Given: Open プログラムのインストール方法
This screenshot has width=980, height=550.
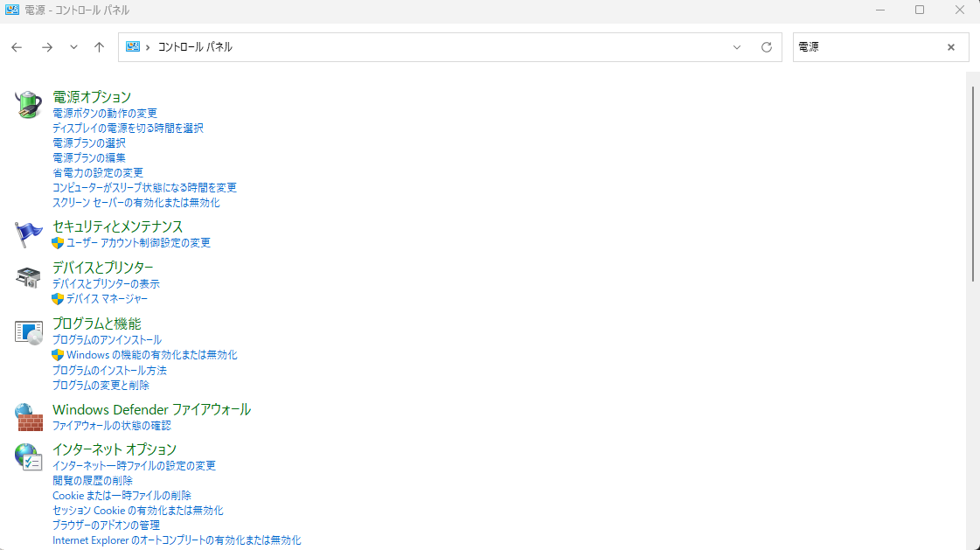Looking at the screenshot, I should (109, 371).
